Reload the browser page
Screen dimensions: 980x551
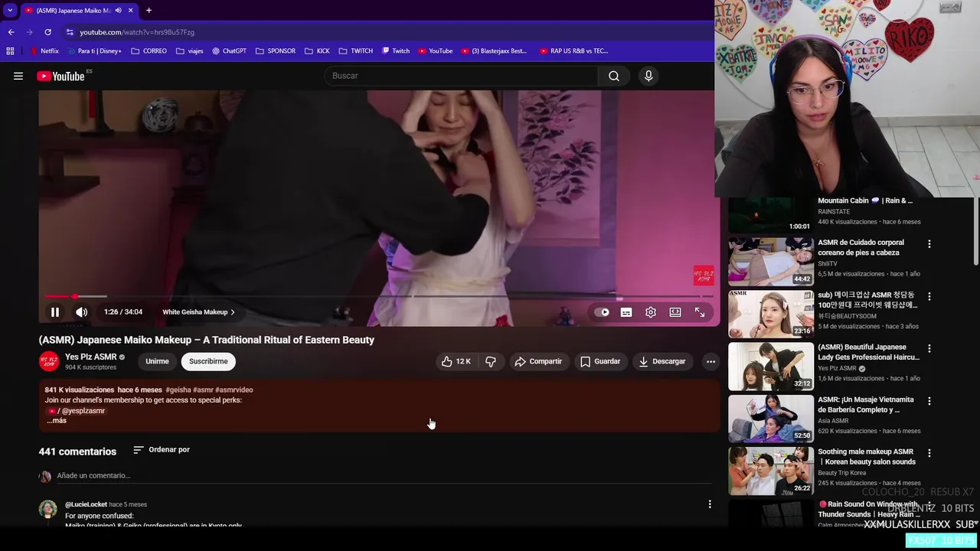(x=47, y=32)
